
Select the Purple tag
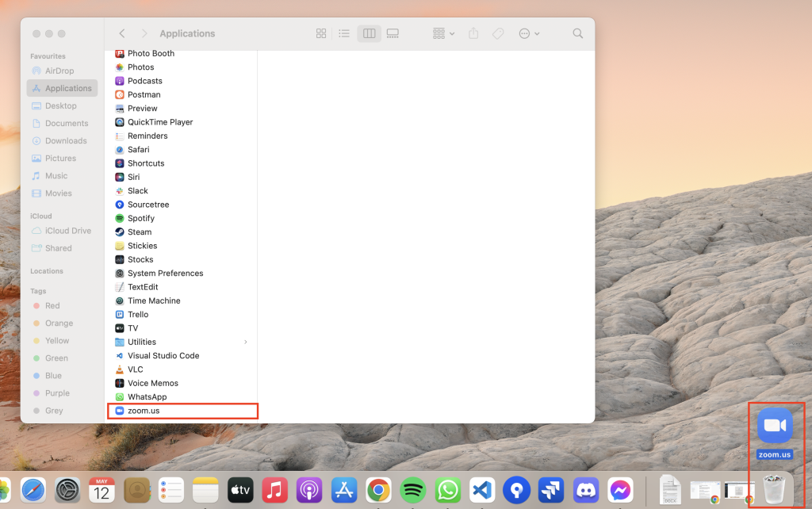click(x=62, y=393)
